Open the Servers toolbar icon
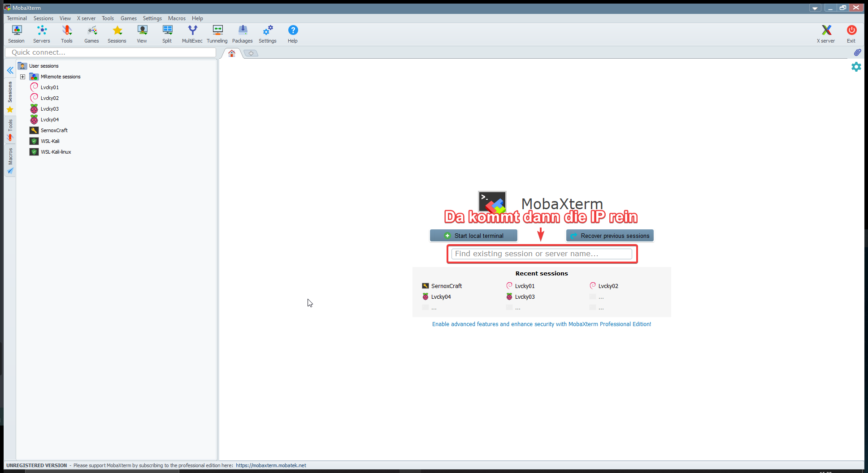The height and width of the screenshot is (473, 868). point(42,34)
